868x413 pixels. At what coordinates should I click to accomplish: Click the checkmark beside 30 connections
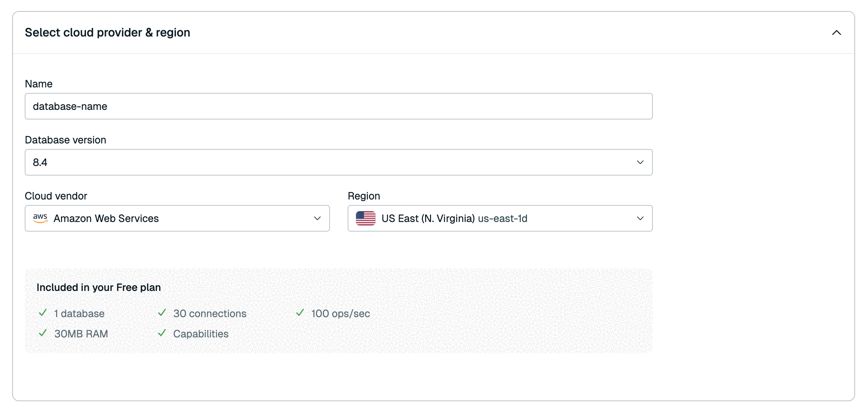[162, 313]
